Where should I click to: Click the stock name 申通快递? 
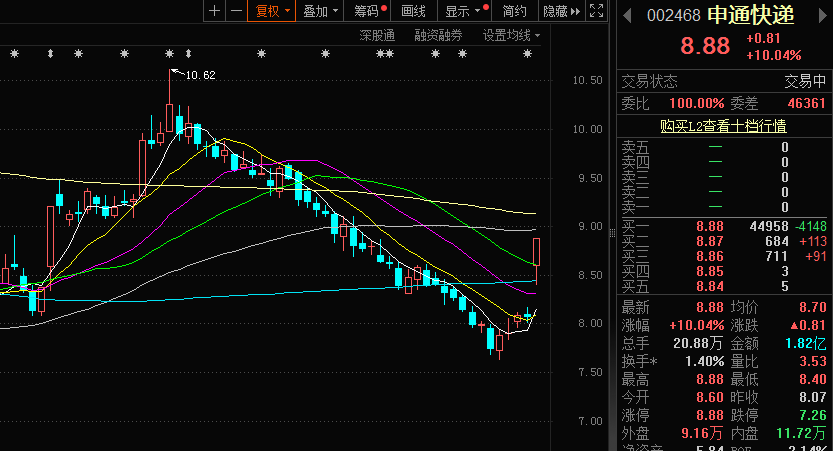click(751, 15)
